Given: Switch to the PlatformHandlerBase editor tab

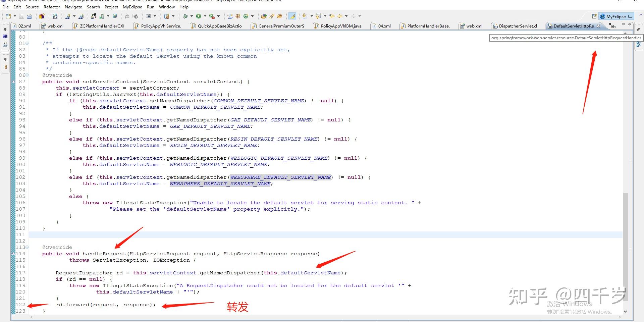Looking at the screenshot, I should (428, 26).
